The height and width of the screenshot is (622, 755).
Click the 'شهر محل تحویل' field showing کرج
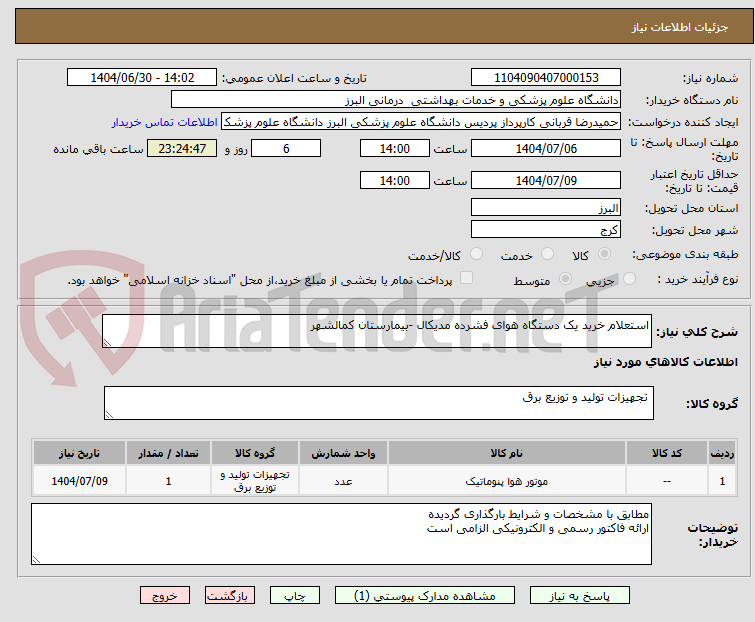(x=546, y=230)
